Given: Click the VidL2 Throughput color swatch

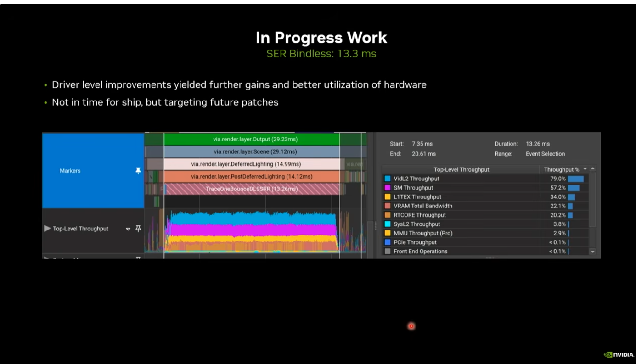Looking at the screenshot, I should pyautogui.click(x=388, y=179).
